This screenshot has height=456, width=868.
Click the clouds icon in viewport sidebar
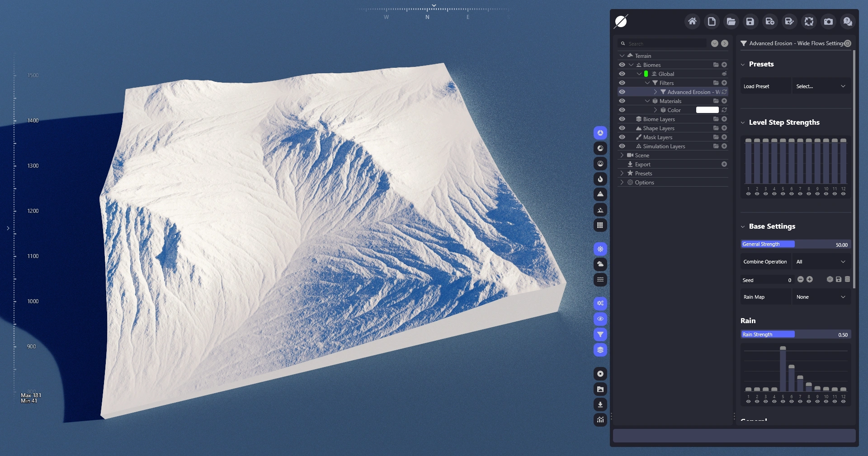coord(600,264)
